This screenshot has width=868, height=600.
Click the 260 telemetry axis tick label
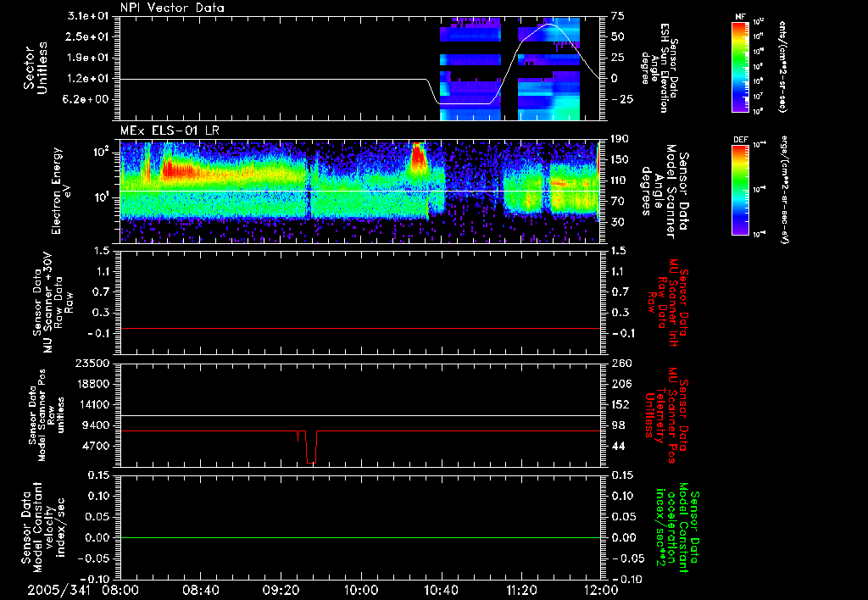621,363
